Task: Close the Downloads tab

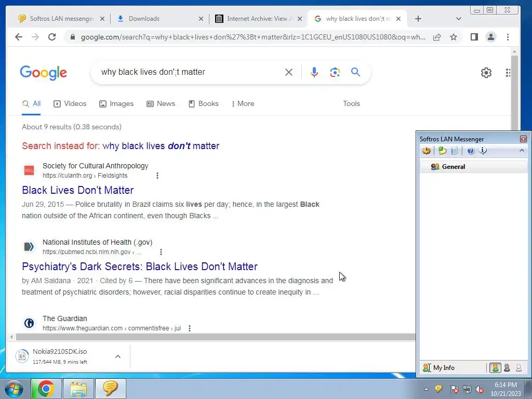Action: pyautogui.click(x=201, y=19)
